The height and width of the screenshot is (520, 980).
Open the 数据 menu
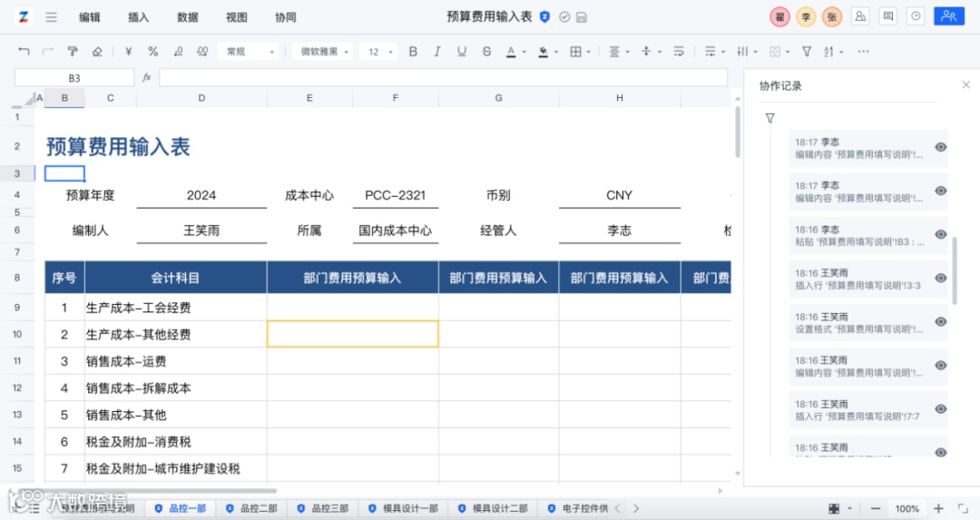pos(188,17)
